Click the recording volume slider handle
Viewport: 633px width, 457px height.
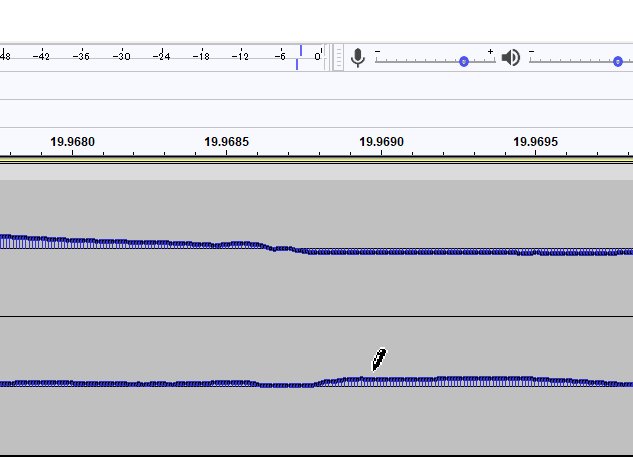click(464, 62)
